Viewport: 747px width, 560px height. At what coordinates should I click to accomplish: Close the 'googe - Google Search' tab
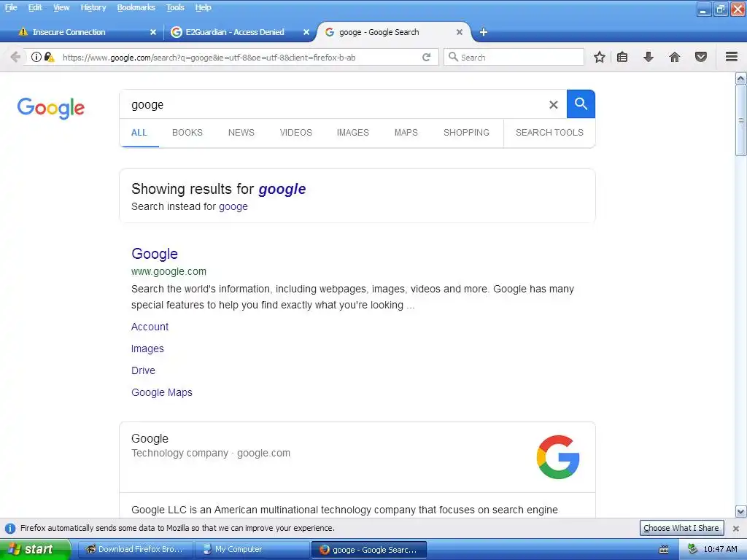click(460, 32)
